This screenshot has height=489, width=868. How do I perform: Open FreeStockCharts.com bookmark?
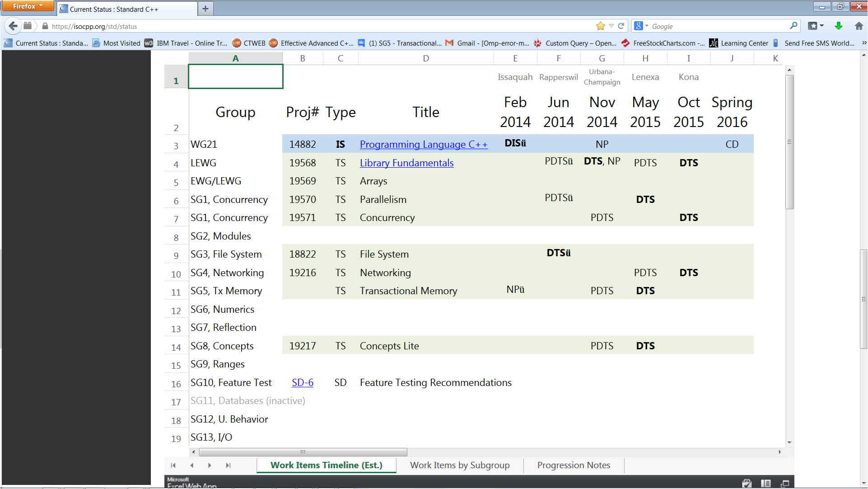pos(663,43)
